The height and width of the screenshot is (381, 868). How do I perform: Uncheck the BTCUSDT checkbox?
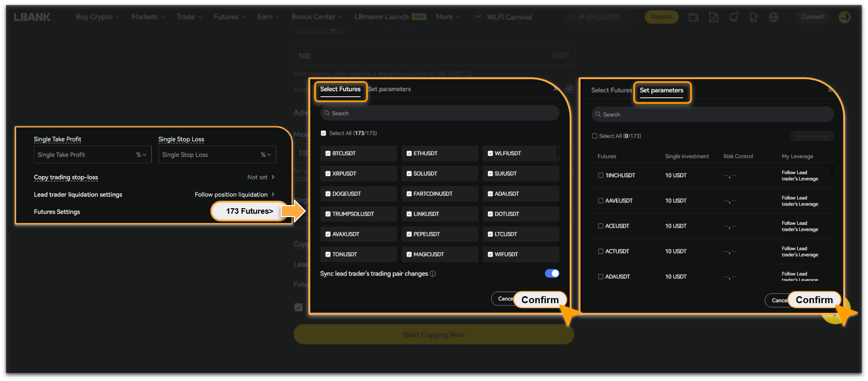pos(328,153)
